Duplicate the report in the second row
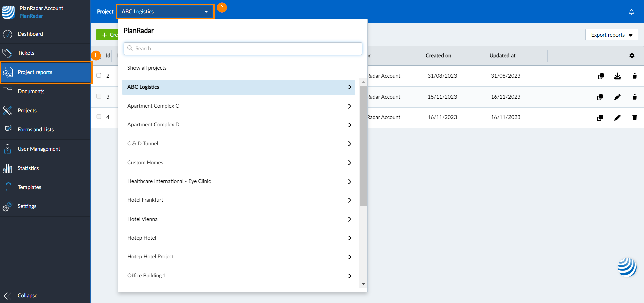Screen dimensions: 644x303 600,97
